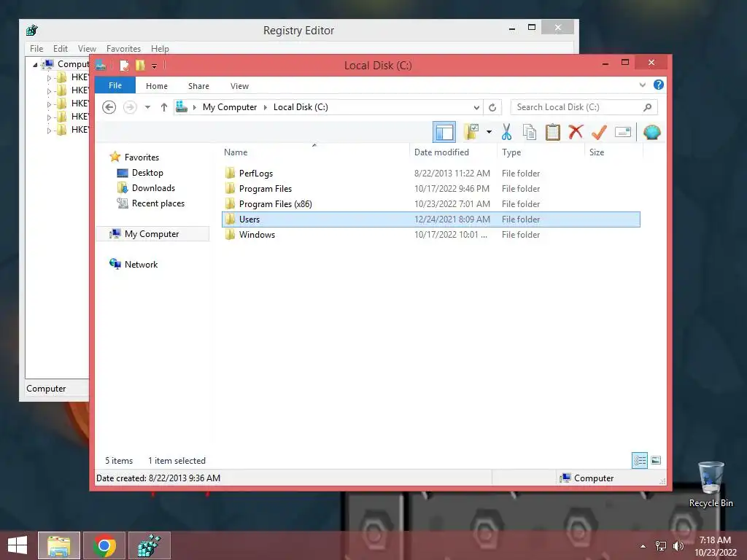
Task: Expand breadcrumb arrow after My Computer
Action: pyautogui.click(x=266, y=108)
